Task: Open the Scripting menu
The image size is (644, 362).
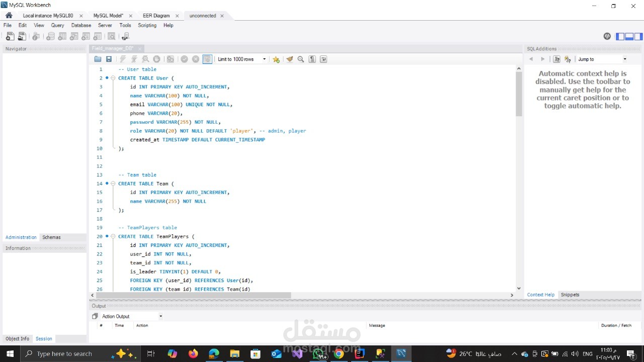Action: click(x=147, y=25)
